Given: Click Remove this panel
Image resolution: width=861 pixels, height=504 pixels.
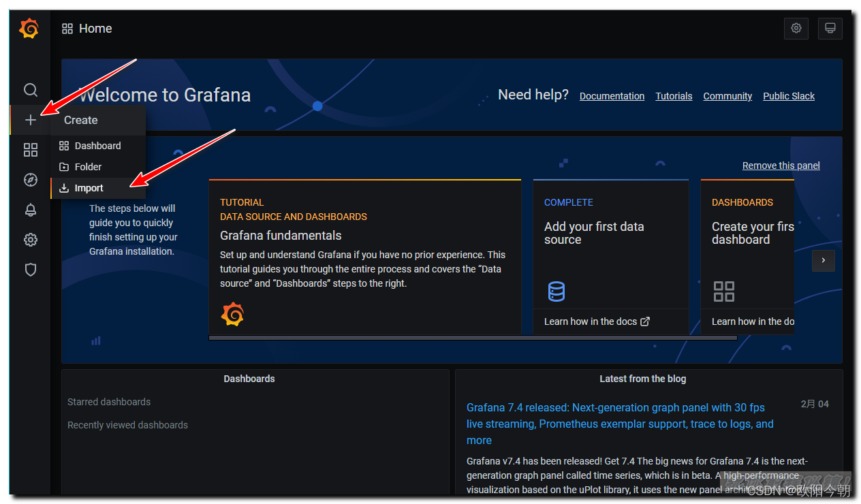Looking at the screenshot, I should 781,166.
